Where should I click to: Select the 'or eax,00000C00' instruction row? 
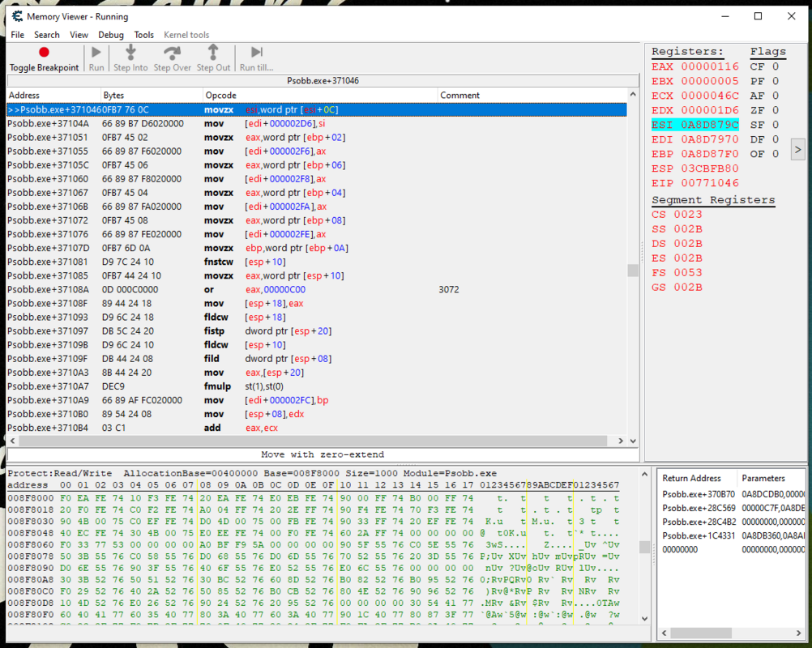tap(316, 290)
